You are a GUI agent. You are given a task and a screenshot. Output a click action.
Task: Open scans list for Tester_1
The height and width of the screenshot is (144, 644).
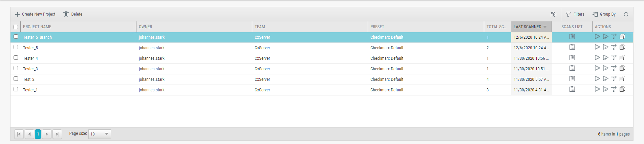(x=572, y=89)
